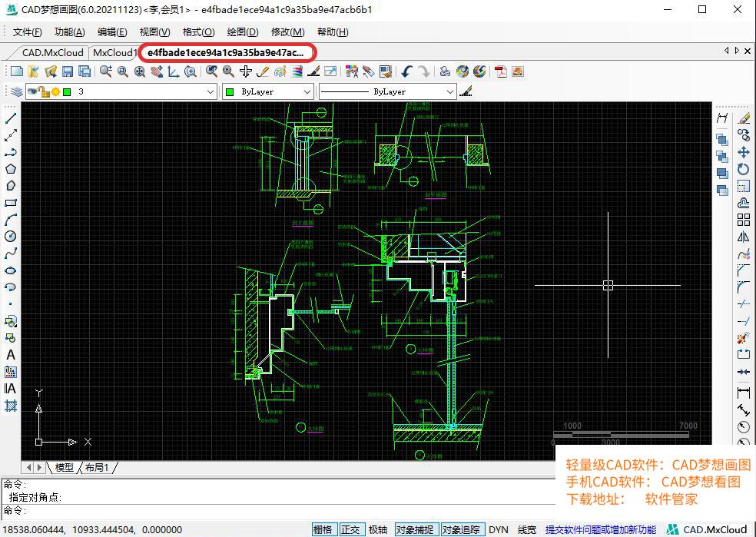This screenshot has height=537, width=756.
Task: Click the 提交软件问题或增加新功能 link
Action: tap(601, 529)
